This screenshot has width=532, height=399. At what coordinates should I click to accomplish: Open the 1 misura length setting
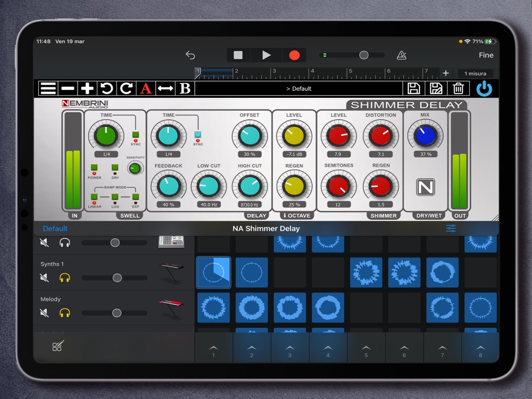(475, 73)
